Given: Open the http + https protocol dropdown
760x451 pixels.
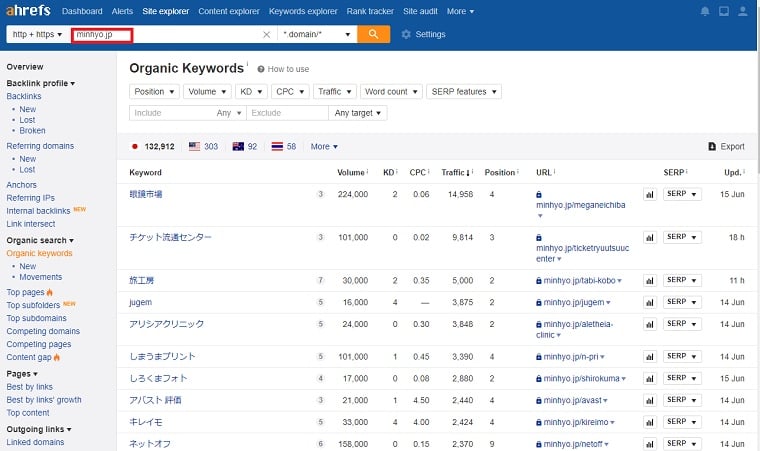Looking at the screenshot, I should [x=35, y=34].
